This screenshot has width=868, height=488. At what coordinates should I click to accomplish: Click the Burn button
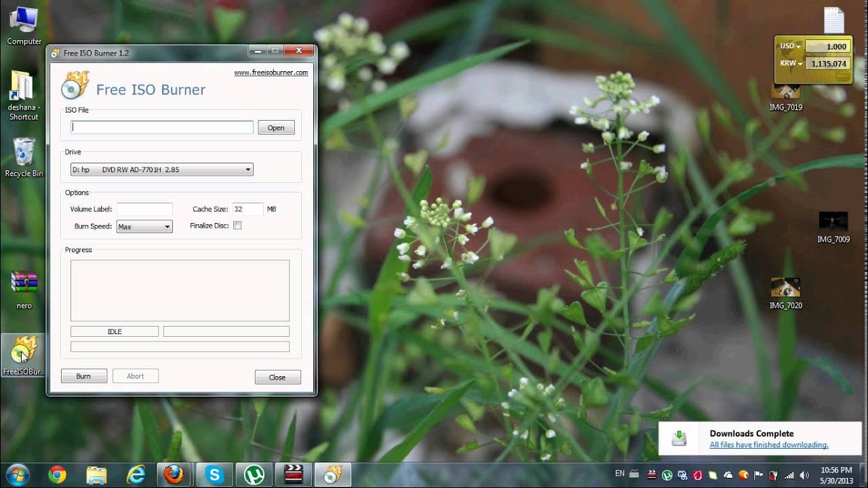tap(83, 376)
